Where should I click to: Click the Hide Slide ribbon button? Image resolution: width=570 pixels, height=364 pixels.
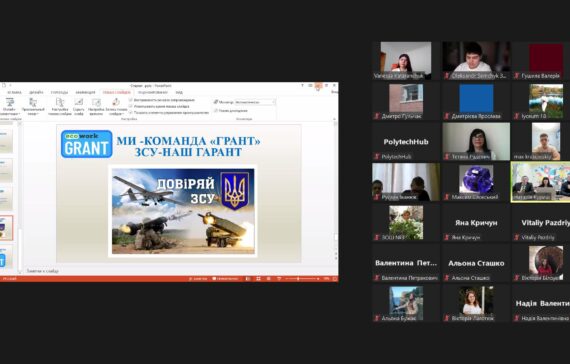(79, 107)
